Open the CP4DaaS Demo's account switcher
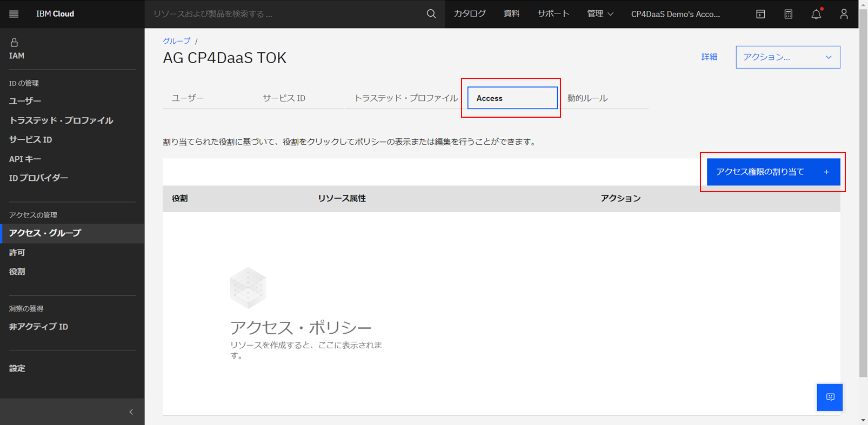 coord(675,14)
